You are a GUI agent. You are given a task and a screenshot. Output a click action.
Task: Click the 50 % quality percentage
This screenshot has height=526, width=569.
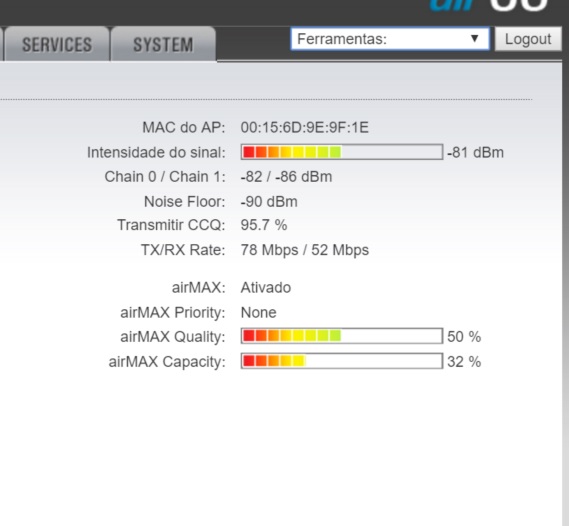click(464, 337)
